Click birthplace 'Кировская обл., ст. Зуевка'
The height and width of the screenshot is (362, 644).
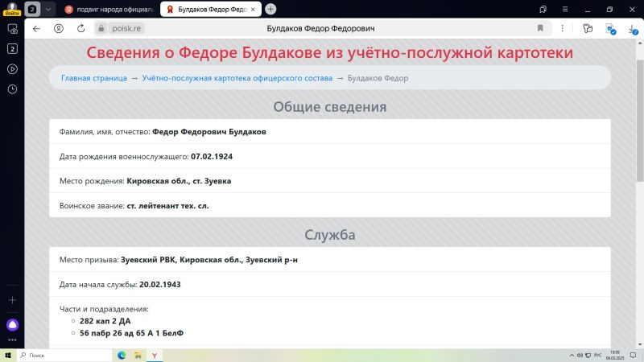(179, 181)
